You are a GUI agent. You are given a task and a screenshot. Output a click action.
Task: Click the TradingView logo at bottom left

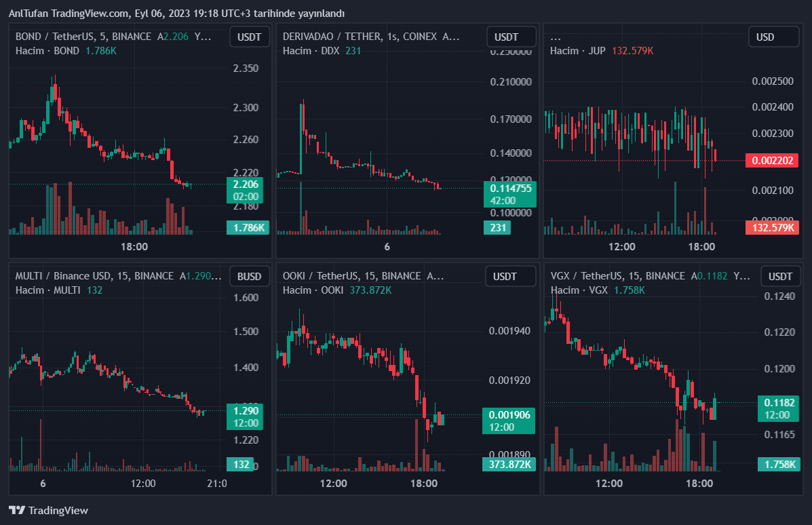tap(48, 510)
